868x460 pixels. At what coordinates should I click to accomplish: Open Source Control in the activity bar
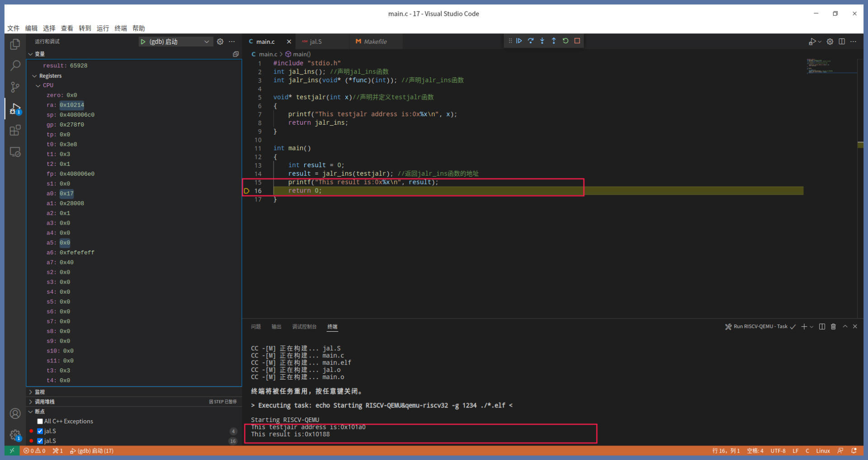[x=15, y=87]
